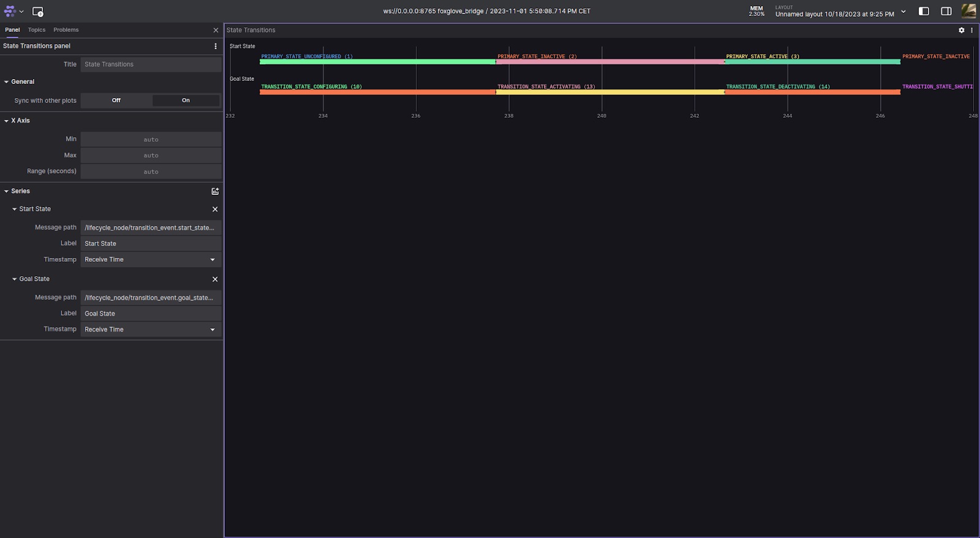Open the Foxglove app logo menu

pyautogui.click(x=13, y=12)
